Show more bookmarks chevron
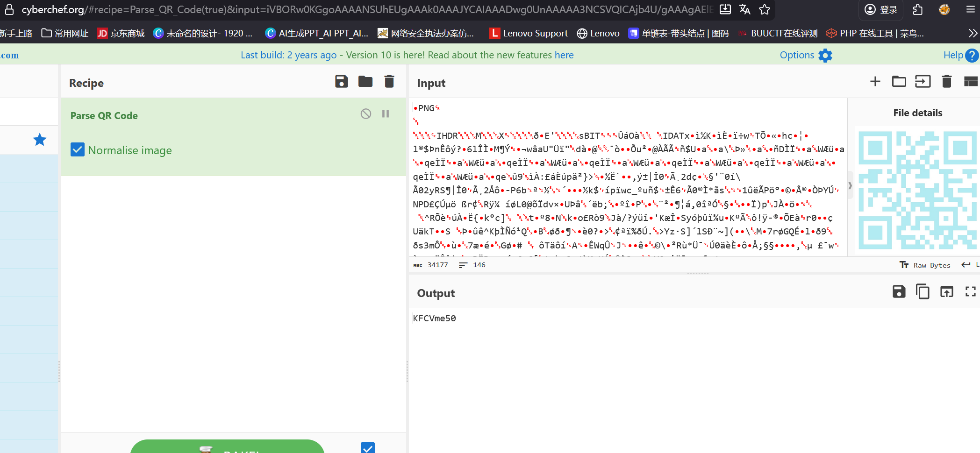This screenshot has height=453, width=980. [973, 33]
